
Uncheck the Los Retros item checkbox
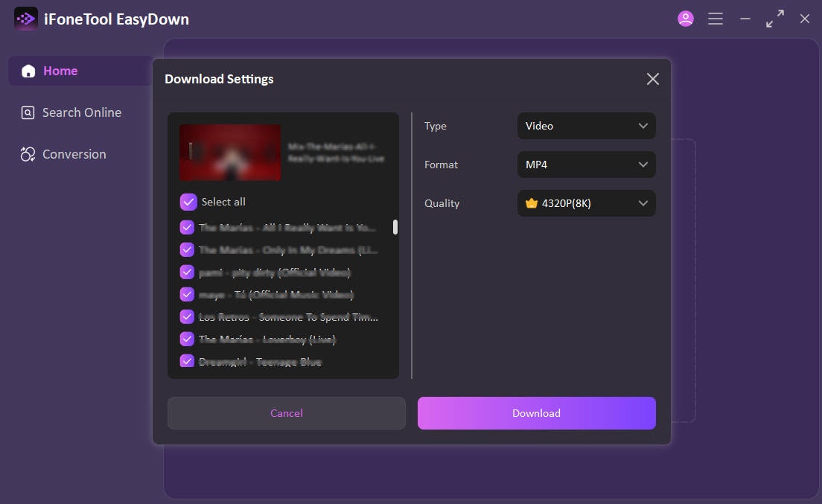click(187, 316)
